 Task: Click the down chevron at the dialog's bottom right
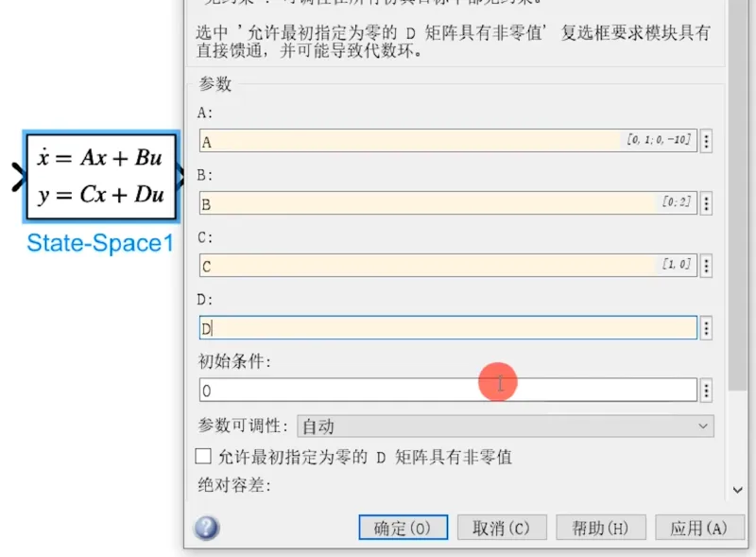[x=737, y=490]
